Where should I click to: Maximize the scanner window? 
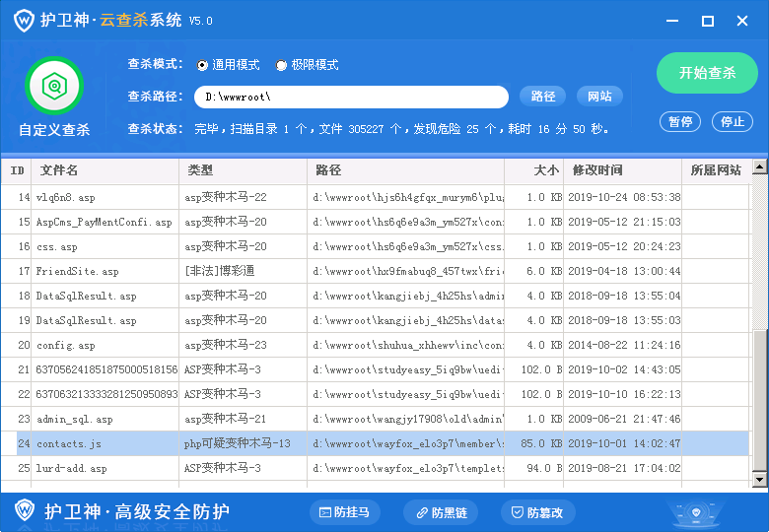pos(707,21)
